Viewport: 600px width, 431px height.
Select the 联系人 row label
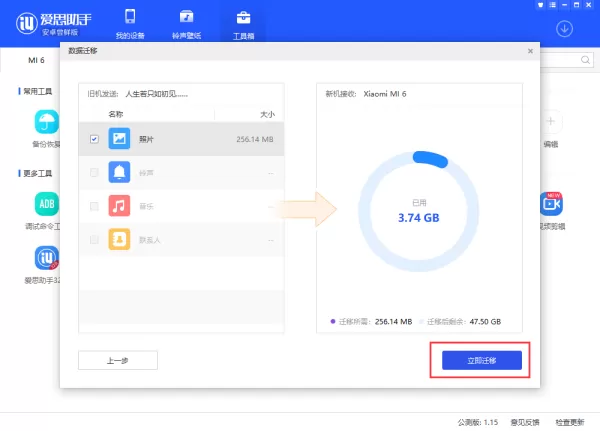click(150, 240)
